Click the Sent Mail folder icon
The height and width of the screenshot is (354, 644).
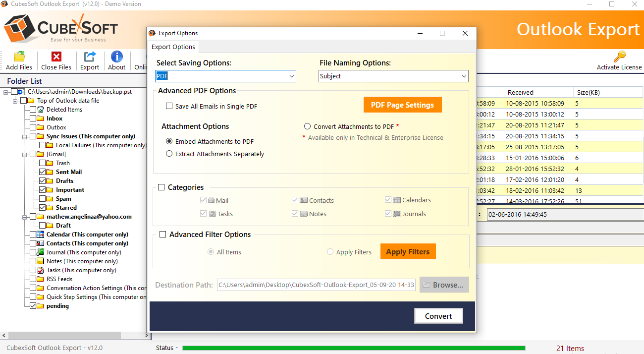pos(50,172)
